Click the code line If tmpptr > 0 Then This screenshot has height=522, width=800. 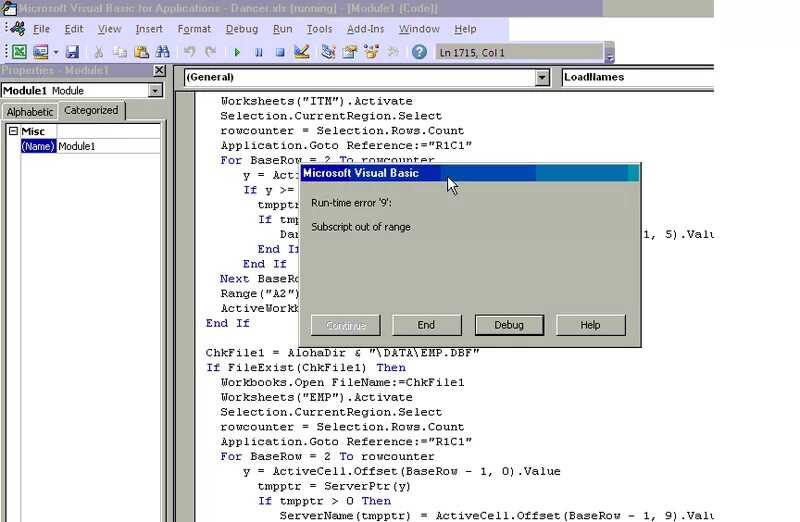coord(324,501)
